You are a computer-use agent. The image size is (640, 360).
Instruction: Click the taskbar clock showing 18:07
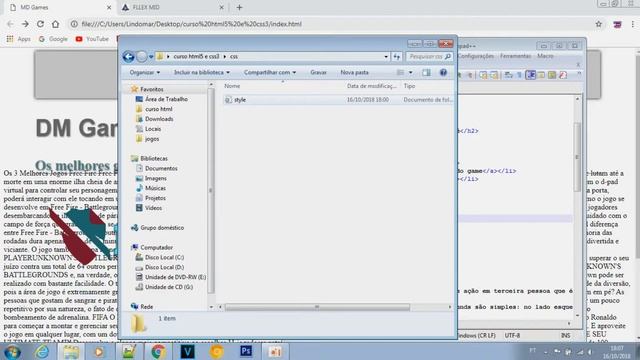pos(617,352)
